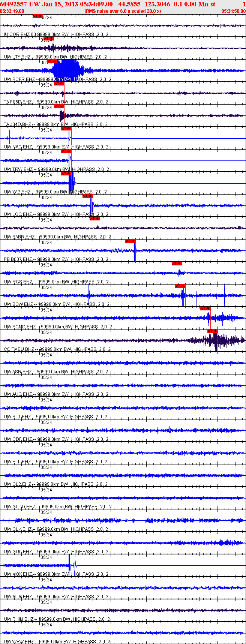246x644 pixels.
Task: Click the coordinates 44.5855 -123.3046
Action: (144, 4)
